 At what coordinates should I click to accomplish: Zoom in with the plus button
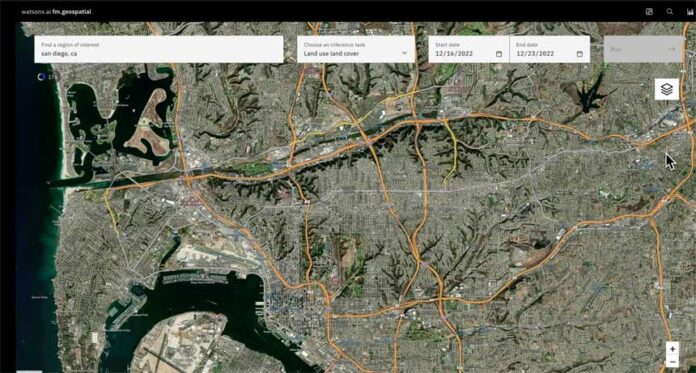[x=672, y=349]
